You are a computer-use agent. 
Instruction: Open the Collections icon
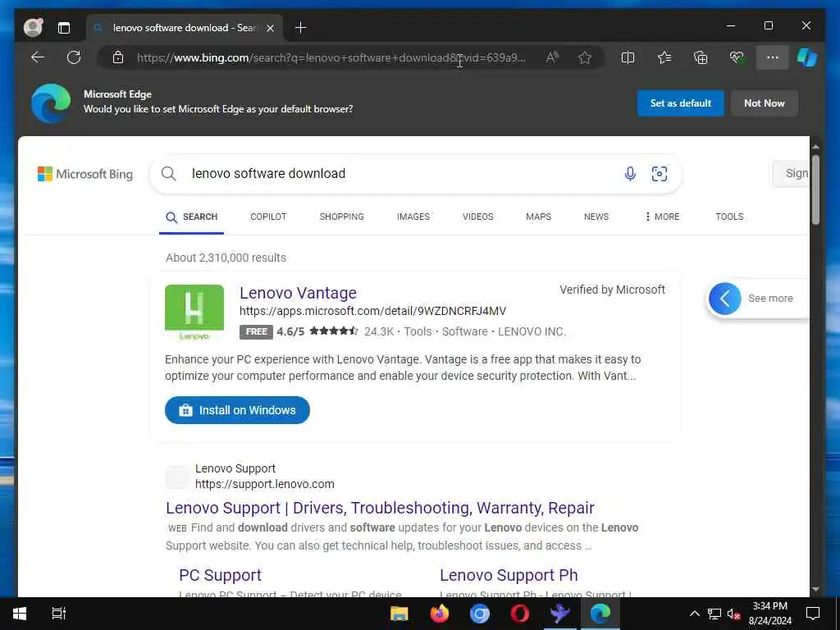pos(701,57)
